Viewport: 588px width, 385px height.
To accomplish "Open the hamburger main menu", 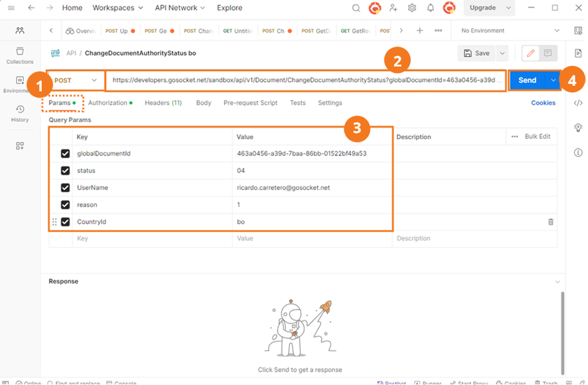I will click(11, 8).
